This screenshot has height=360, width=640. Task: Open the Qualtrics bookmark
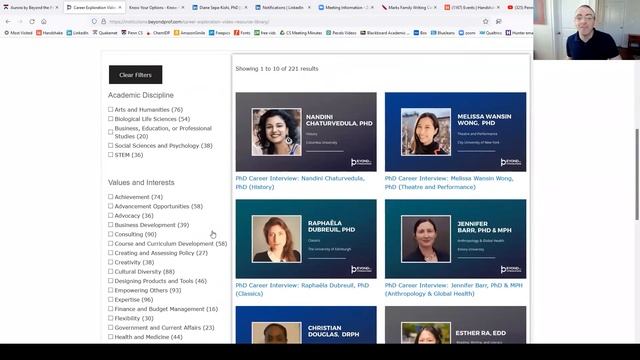491,33
